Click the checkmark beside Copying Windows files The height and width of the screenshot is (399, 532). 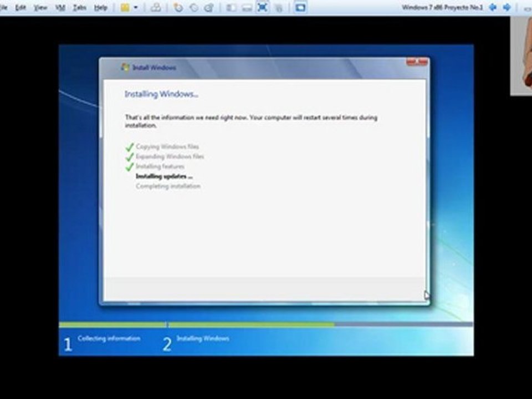click(130, 147)
